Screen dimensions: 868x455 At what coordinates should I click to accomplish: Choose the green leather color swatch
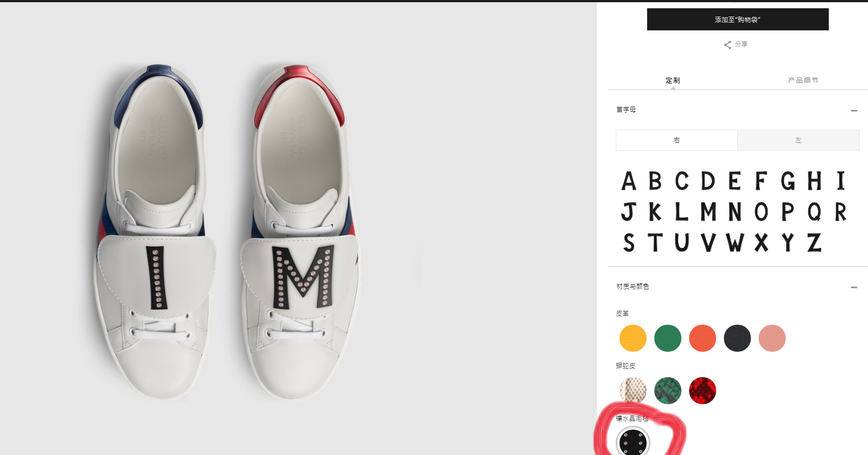point(668,338)
